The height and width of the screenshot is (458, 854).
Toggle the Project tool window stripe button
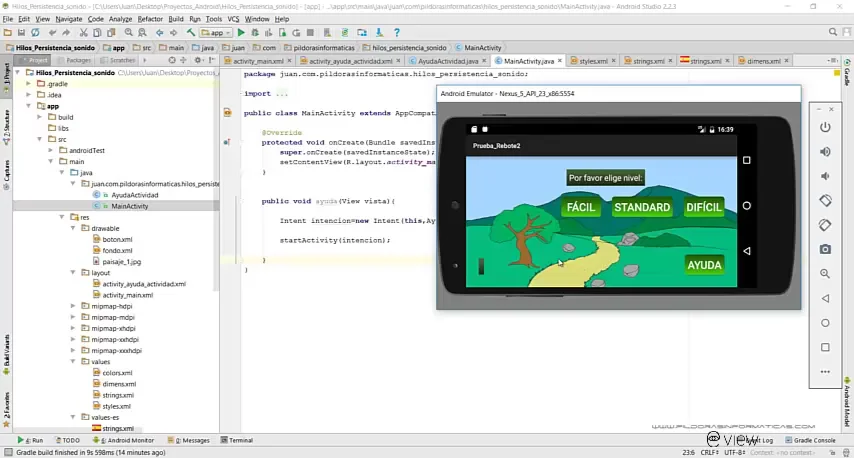coord(6,76)
